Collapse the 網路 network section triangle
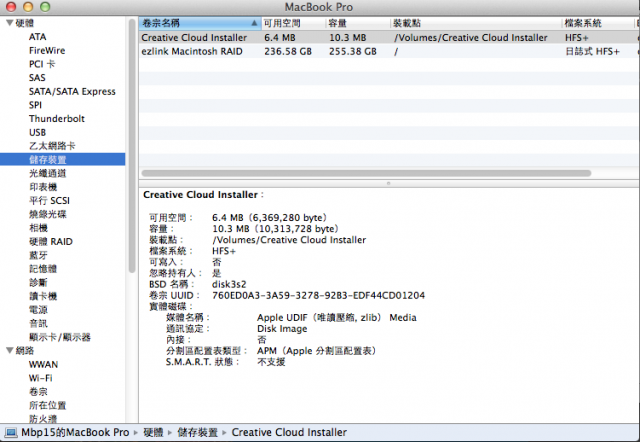The width and height of the screenshot is (640, 442). (10, 350)
